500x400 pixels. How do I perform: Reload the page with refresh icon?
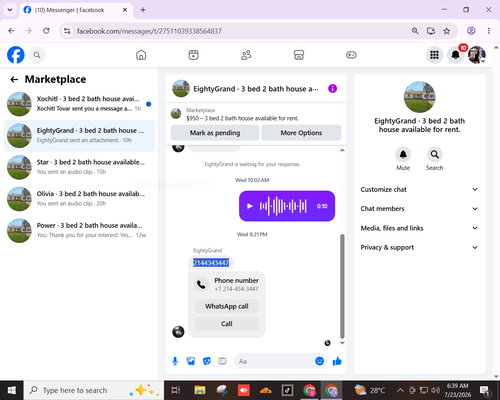coord(46,31)
